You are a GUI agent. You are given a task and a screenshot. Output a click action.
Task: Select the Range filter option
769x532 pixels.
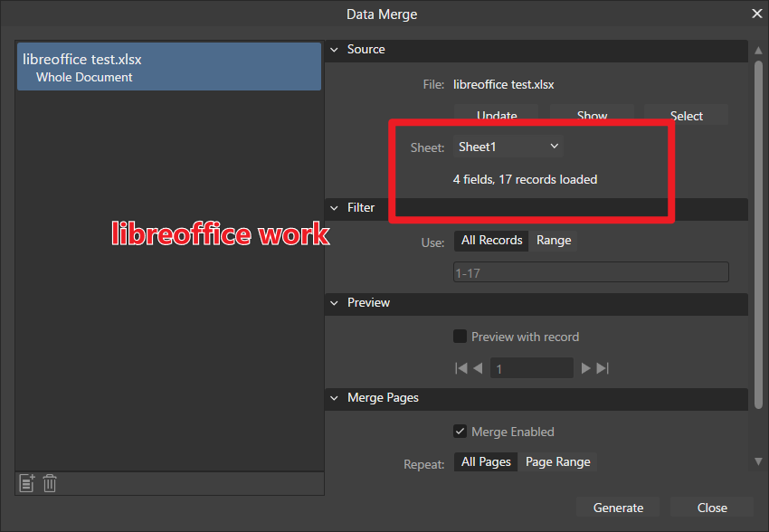553,240
